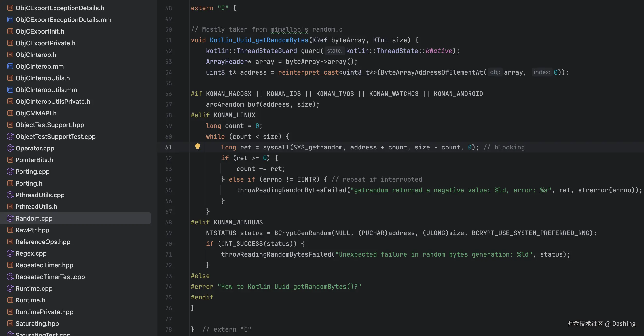Click the .mm file icon beside ObjCInterop.mm
The image size is (644, 336).
[10, 66]
